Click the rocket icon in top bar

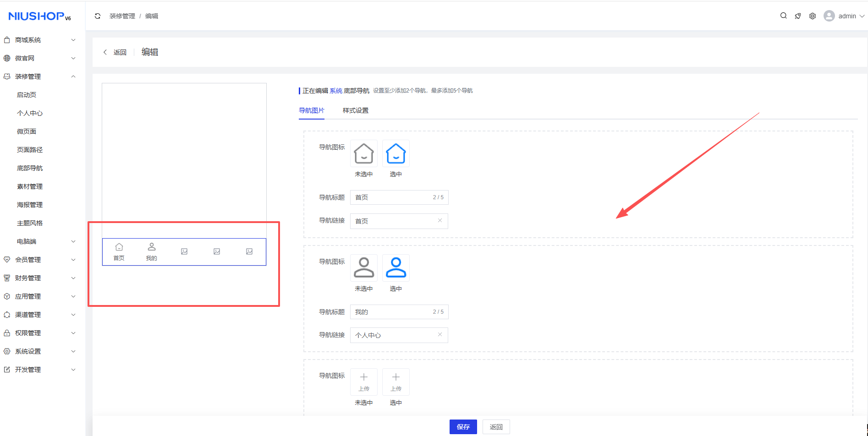798,16
